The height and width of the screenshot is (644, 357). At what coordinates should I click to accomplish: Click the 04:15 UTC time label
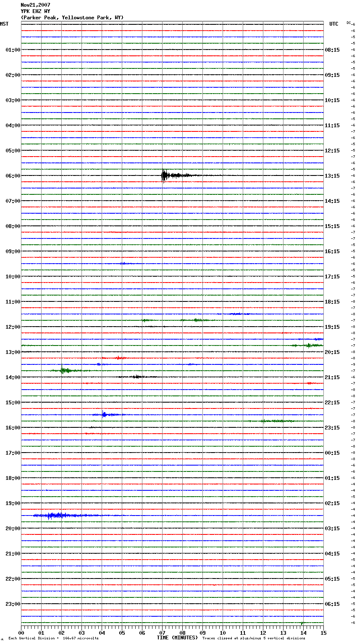pos(332,554)
